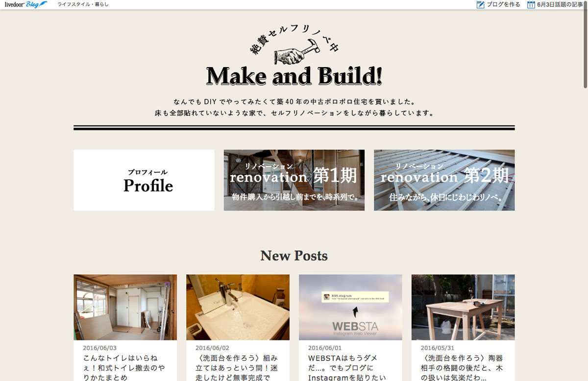Viewport: 588px width, 381px height.
Task: Open the こんなトイレはいらねぇ post title
Action: tap(125, 368)
